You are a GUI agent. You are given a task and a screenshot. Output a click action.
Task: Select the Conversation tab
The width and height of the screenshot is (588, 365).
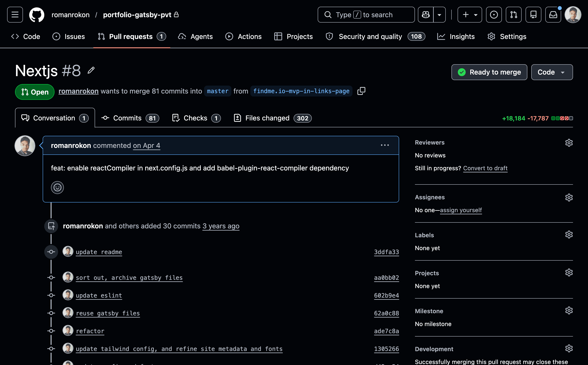click(x=55, y=118)
